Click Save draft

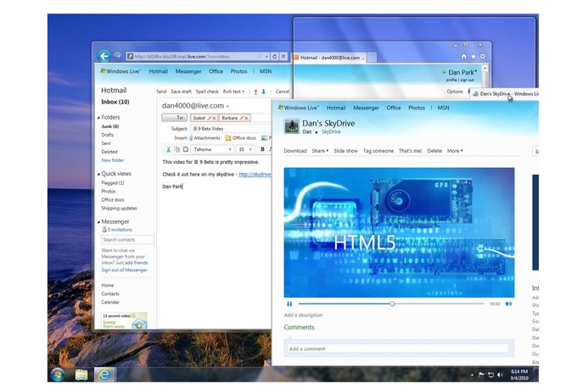tap(181, 92)
